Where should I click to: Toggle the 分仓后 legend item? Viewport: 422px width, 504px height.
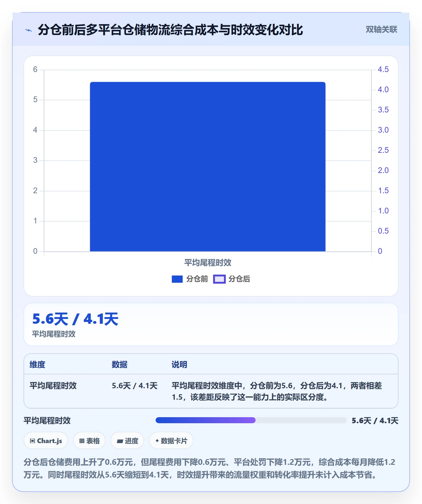pyautogui.click(x=232, y=279)
